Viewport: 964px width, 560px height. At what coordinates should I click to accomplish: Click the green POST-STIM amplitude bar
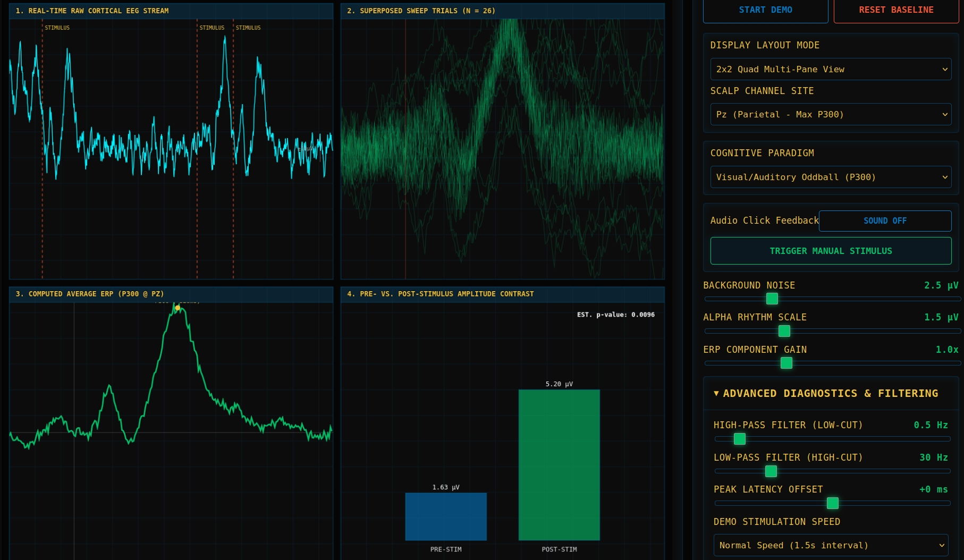click(559, 465)
